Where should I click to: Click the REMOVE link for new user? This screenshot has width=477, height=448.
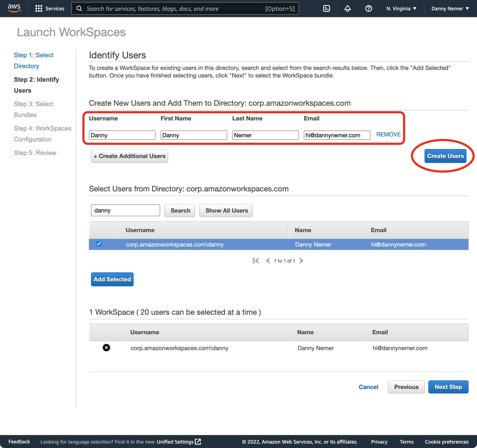(389, 135)
